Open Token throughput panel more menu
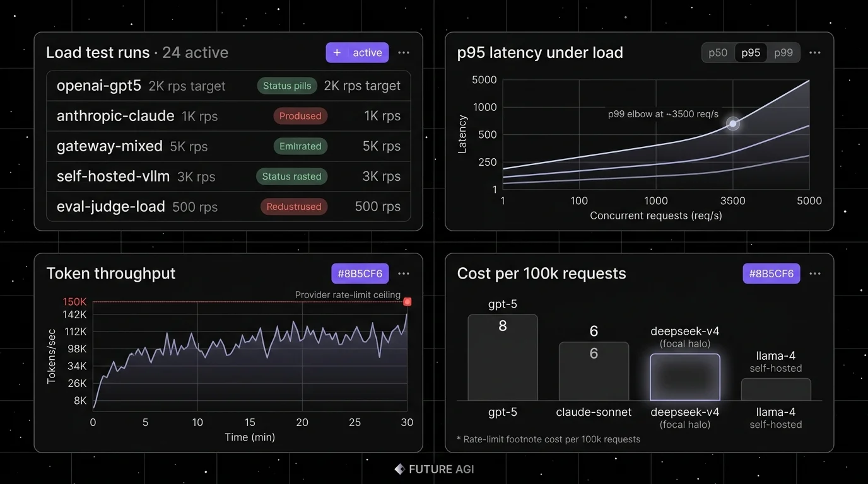Viewport: 868px width, 484px height. [x=404, y=274]
